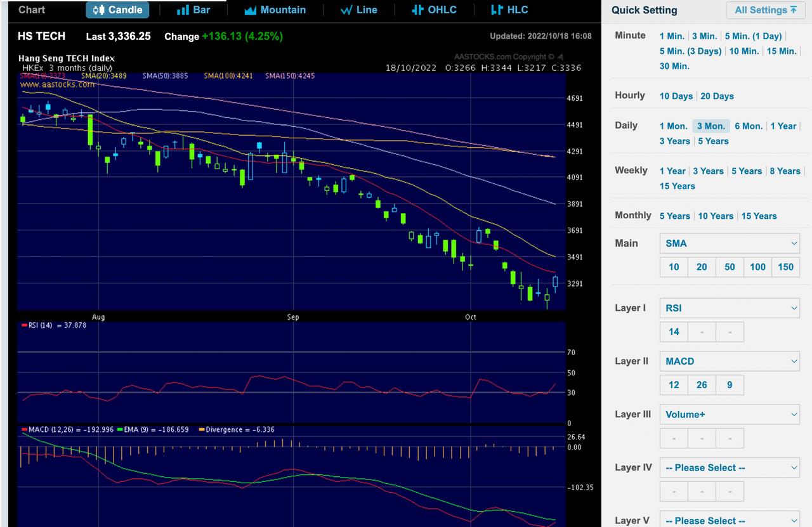The height and width of the screenshot is (527, 812).
Task: Select the Mountain chart type
Action: click(x=275, y=10)
